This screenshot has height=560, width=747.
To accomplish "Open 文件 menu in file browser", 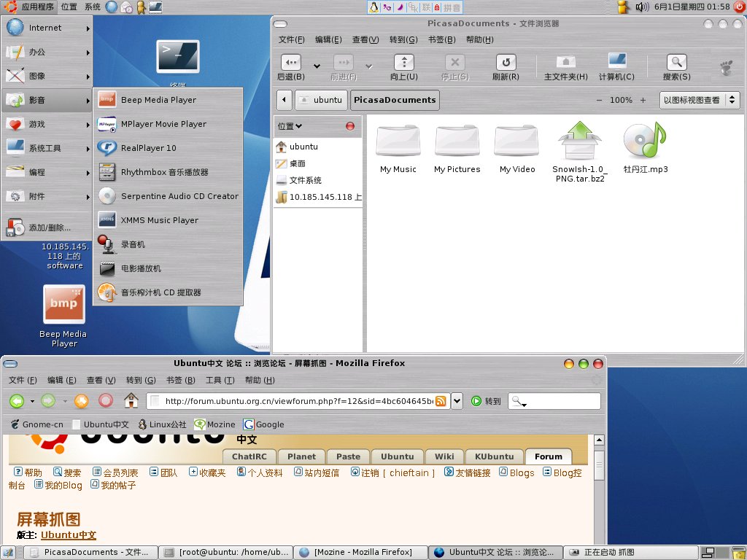I will point(292,39).
